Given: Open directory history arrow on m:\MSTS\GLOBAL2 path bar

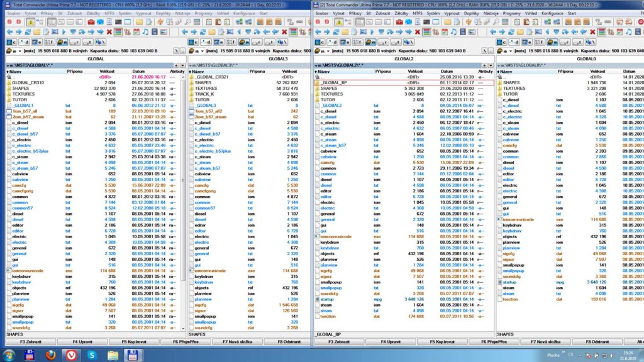Looking at the screenshot, I should pos(491,65).
